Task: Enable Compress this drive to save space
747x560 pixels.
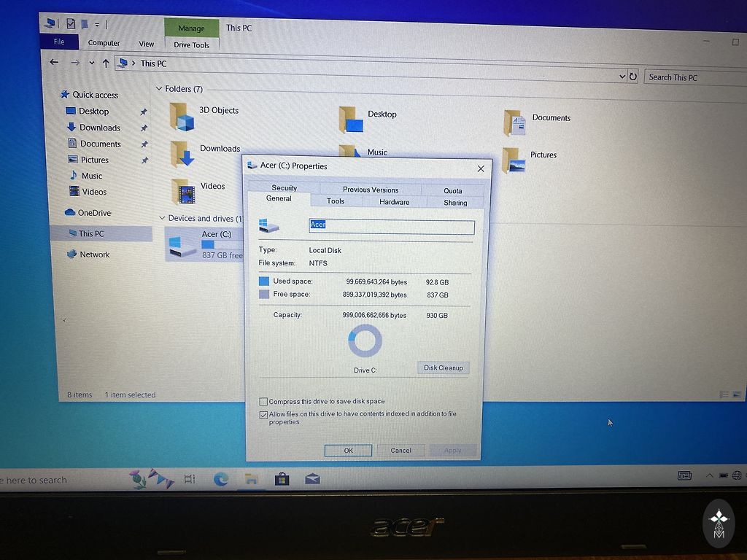Action: point(263,402)
